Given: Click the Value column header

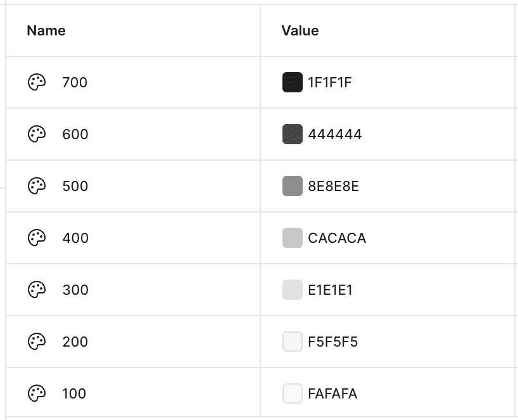Looking at the screenshot, I should pos(300,30).
